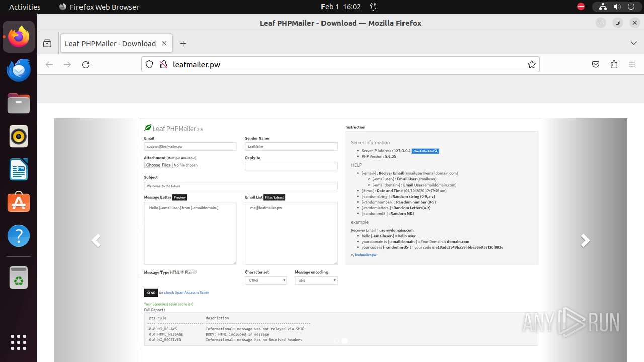Go forward to the next page
This screenshot has width=644, height=362.
click(67, 64)
